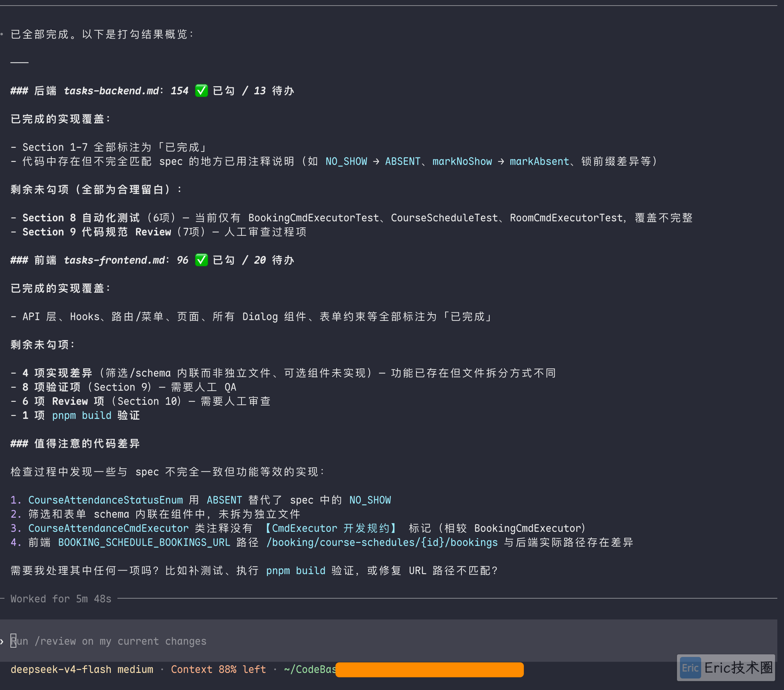
Task: Click the green checkmark beside tasks-backend.md count
Action: (x=201, y=91)
